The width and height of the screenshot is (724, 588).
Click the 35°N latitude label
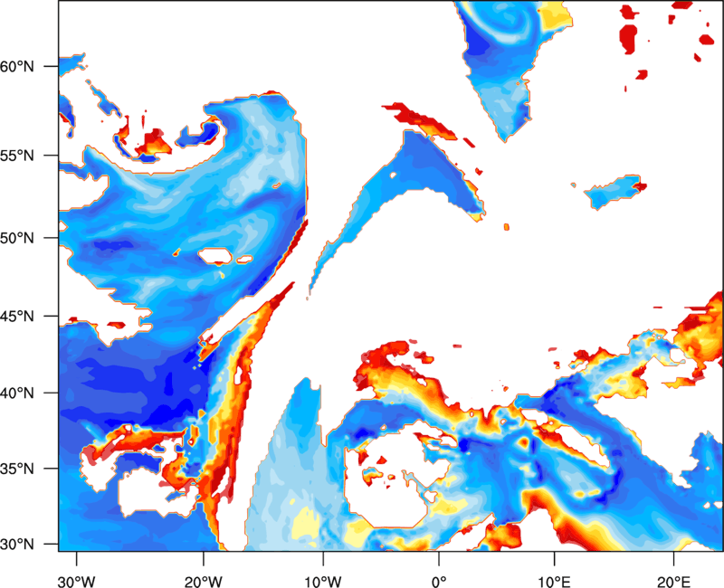17,469
